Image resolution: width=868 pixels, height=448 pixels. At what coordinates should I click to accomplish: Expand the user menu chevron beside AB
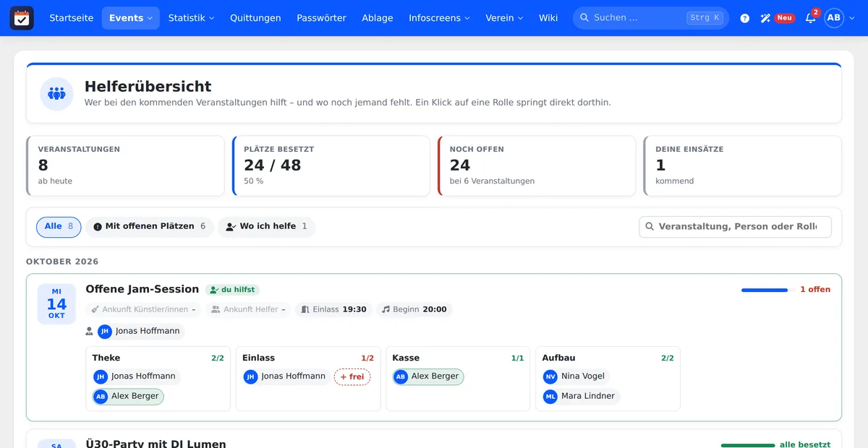(851, 18)
